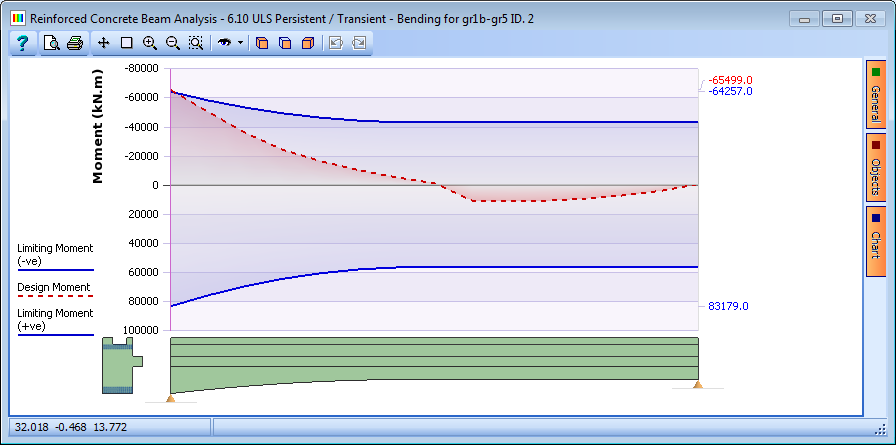This screenshot has width=896, height=445.
Task: Open the Chart side tab
Action: pos(875,242)
